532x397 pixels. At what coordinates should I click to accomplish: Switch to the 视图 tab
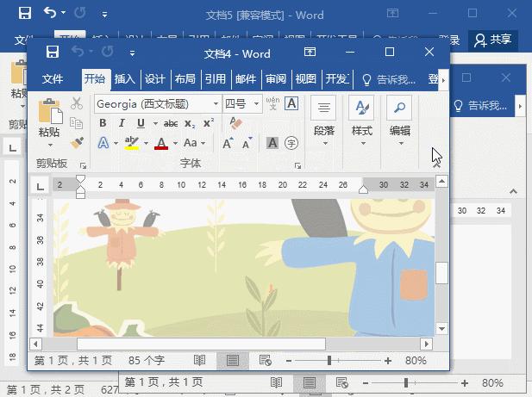point(306,79)
